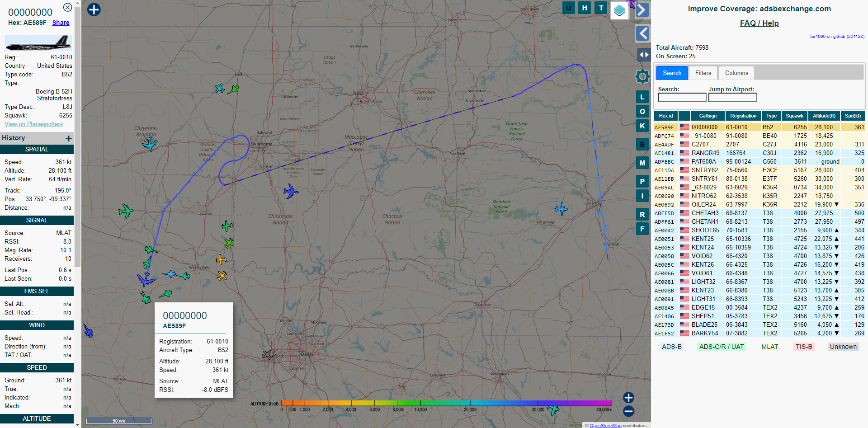Select the OILER24 aircraft row

point(759,205)
